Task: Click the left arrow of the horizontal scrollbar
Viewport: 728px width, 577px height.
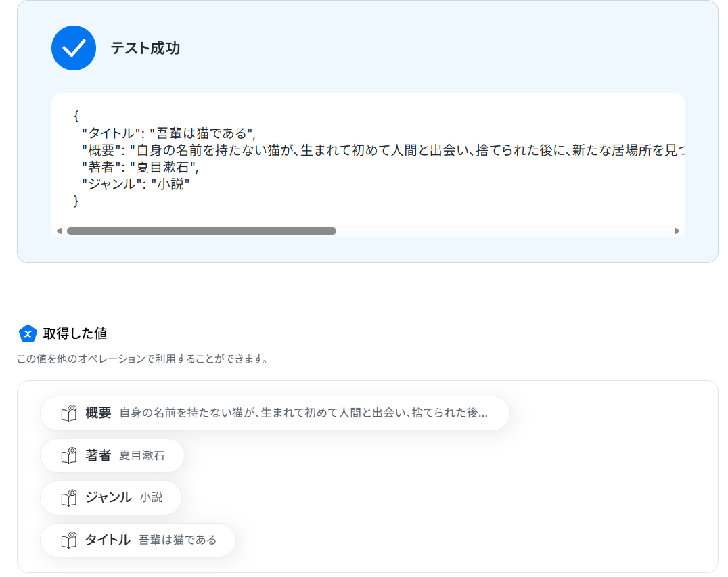Action: (59, 231)
